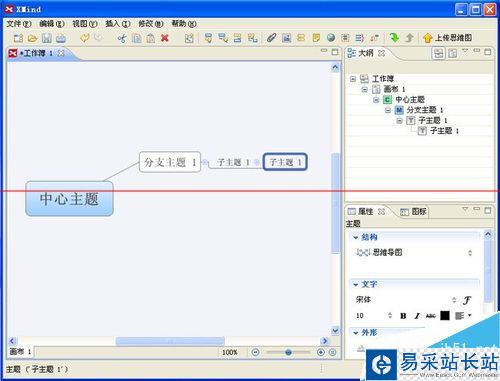Collapse the 画布 1 outline node
This screenshot has height=381, width=500.
(x=364, y=89)
